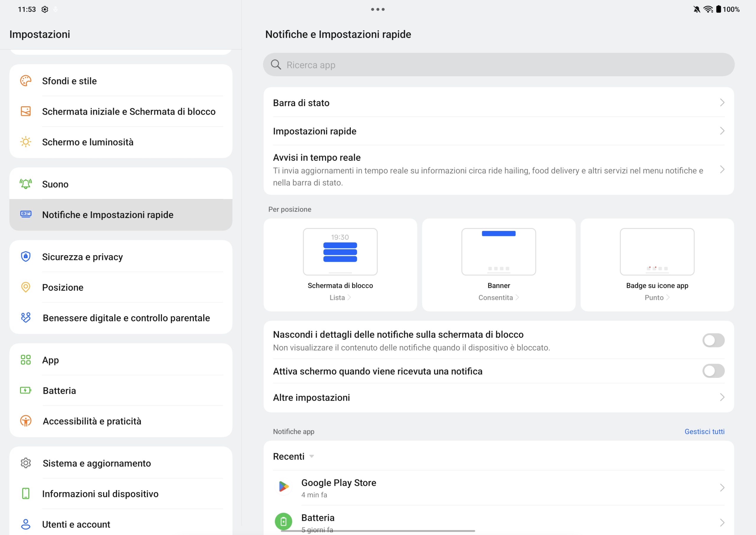Tap the Accessibilità e praticità icon
This screenshot has height=535, width=756.
coord(26,421)
